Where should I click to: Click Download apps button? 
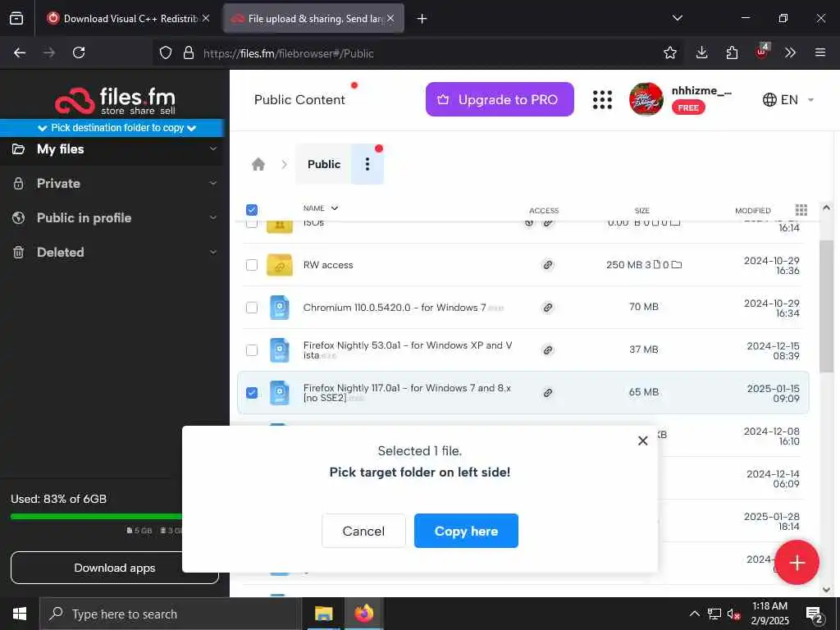click(115, 568)
